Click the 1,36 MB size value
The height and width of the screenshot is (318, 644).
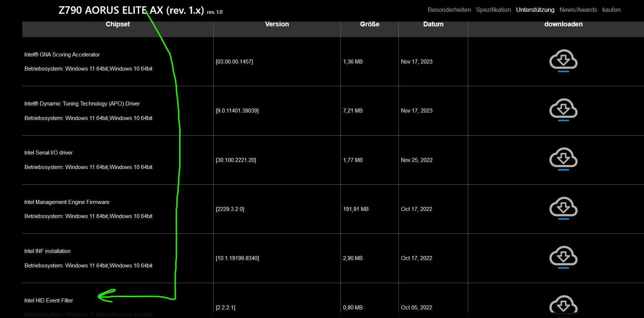[353, 62]
